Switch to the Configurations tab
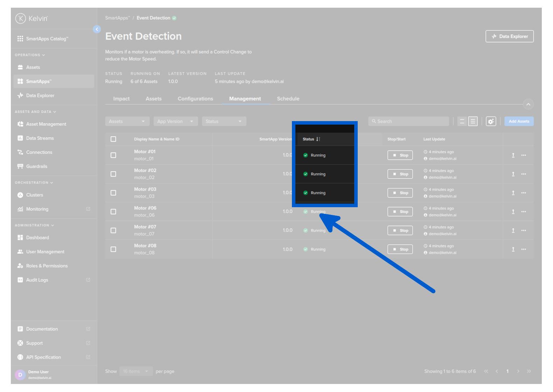Viewport: 553px width, 392px height. [x=195, y=99]
